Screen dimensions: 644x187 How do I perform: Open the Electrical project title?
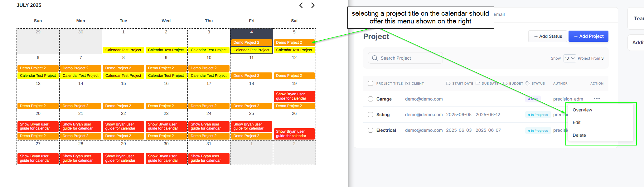(x=386, y=130)
